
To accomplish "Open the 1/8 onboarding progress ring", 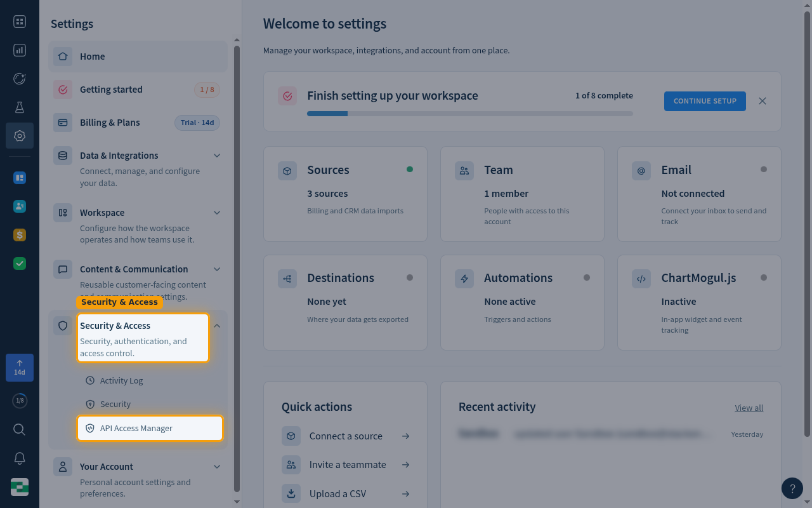I will [x=20, y=401].
